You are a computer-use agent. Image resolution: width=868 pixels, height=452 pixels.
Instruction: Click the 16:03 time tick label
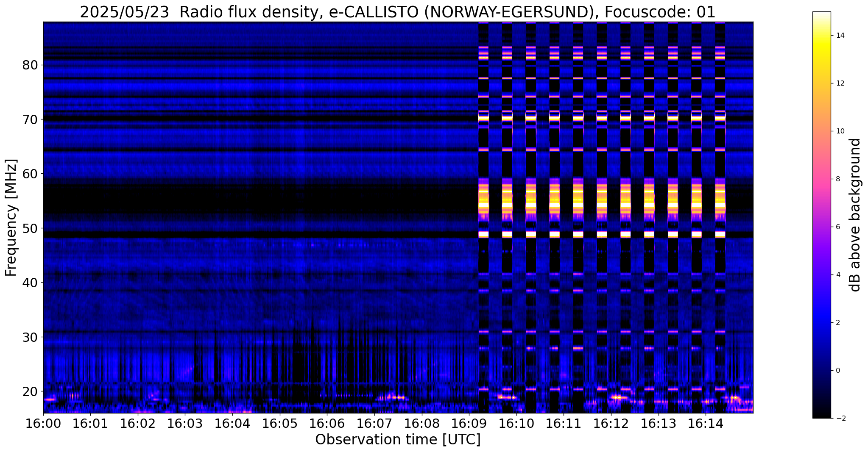tap(185, 424)
